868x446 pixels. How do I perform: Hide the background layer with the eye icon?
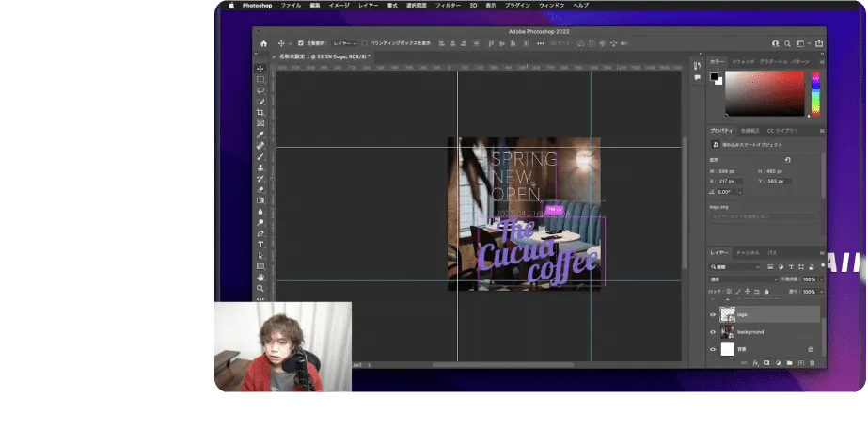point(713,332)
